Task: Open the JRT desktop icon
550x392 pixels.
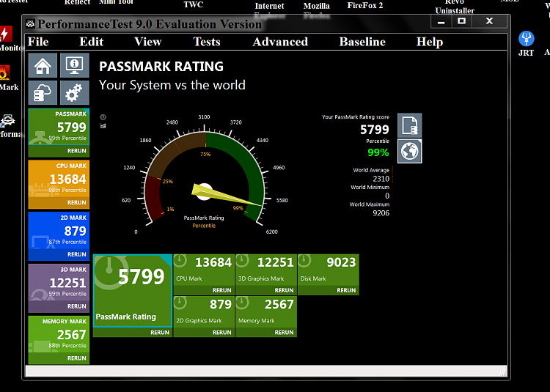Action: pos(526,44)
